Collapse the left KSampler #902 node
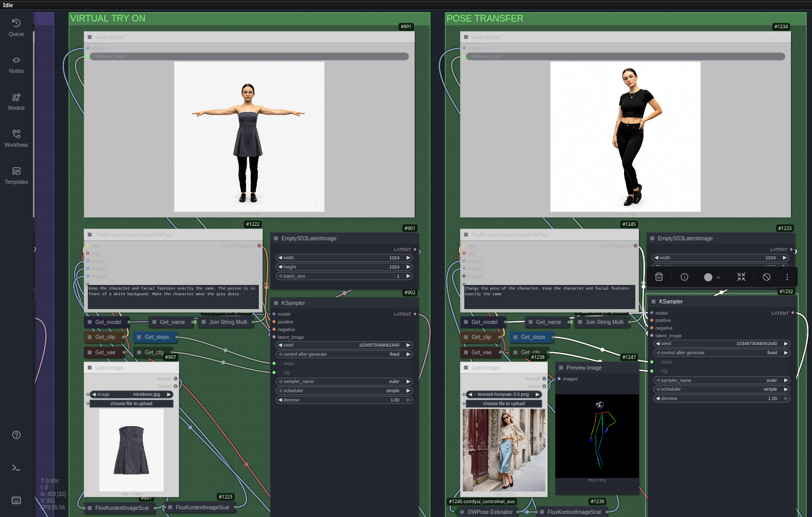812x517 pixels. [x=276, y=303]
